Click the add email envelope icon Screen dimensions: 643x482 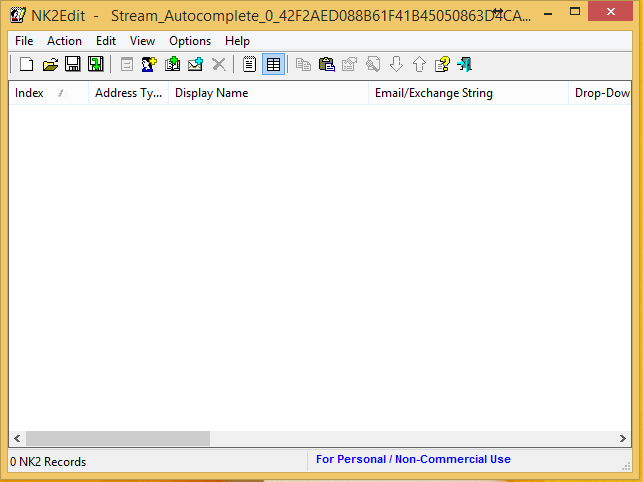point(195,64)
